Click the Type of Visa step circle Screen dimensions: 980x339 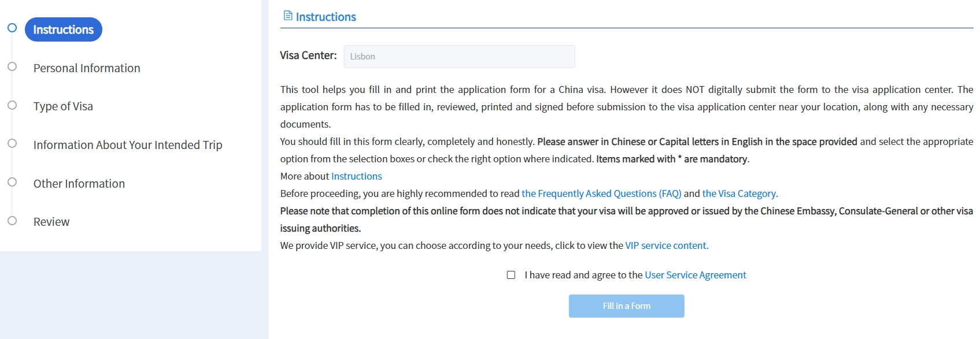pyautogui.click(x=12, y=105)
